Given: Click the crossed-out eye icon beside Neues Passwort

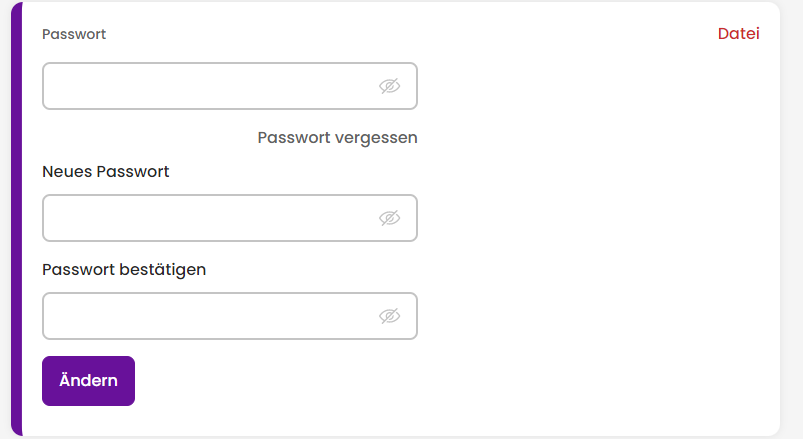Looking at the screenshot, I should [389, 218].
